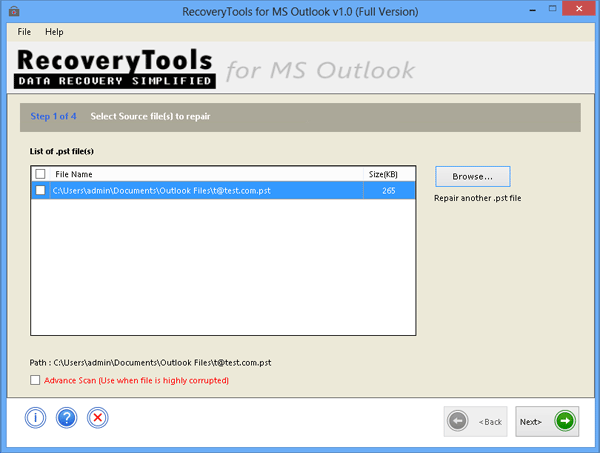The image size is (600, 453).
Task: Click the Path text below the list
Action: coord(150,363)
